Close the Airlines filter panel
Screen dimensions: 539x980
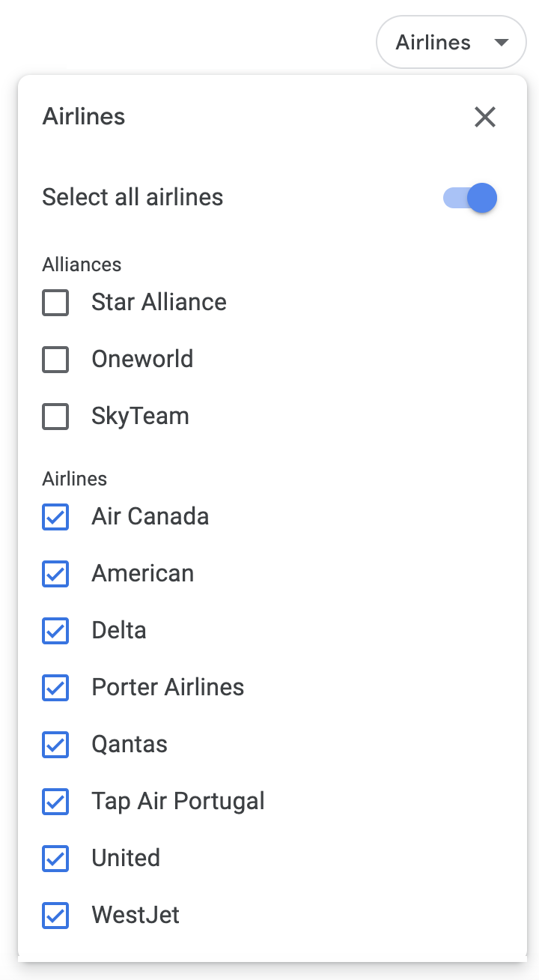pyautogui.click(x=485, y=117)
